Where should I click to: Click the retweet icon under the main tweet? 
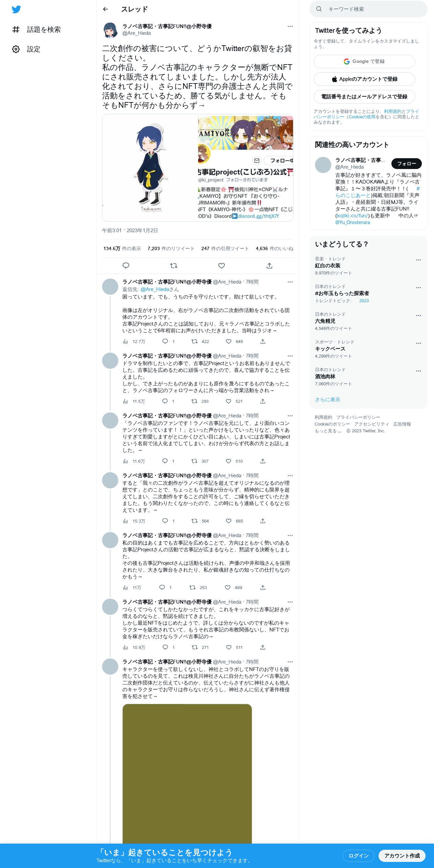174,266
